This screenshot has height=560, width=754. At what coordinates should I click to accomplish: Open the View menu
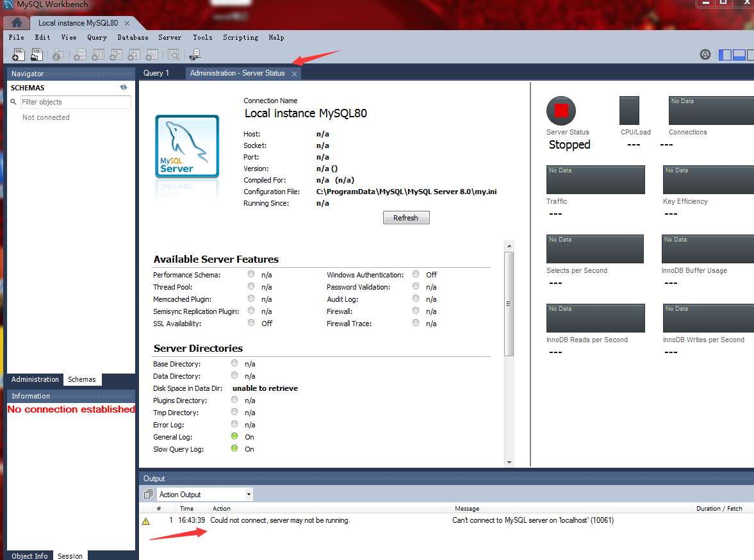[x=69, y=37]
